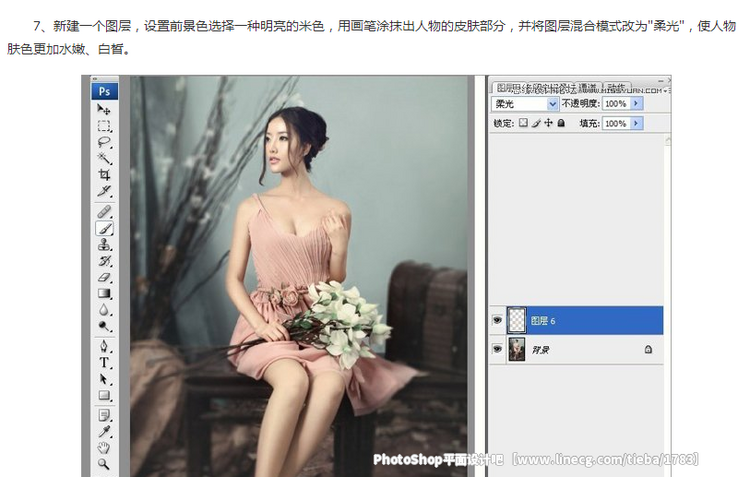The width and height of the screenshot is (750, 477).
Task: Hide 背景 layer using eye icon
Action: (x=497, y=349)
